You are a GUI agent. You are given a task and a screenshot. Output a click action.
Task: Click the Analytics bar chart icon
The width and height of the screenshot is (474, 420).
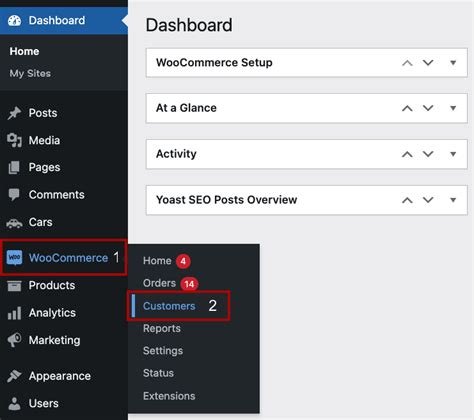click(14, 313)
